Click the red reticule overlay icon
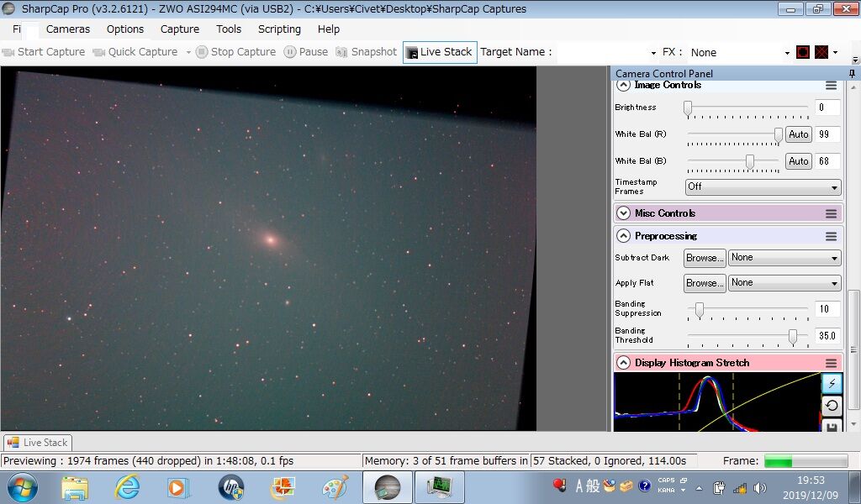Image resolution: width=861 pixels, height=504 pixels. click(x=803, y=53)
